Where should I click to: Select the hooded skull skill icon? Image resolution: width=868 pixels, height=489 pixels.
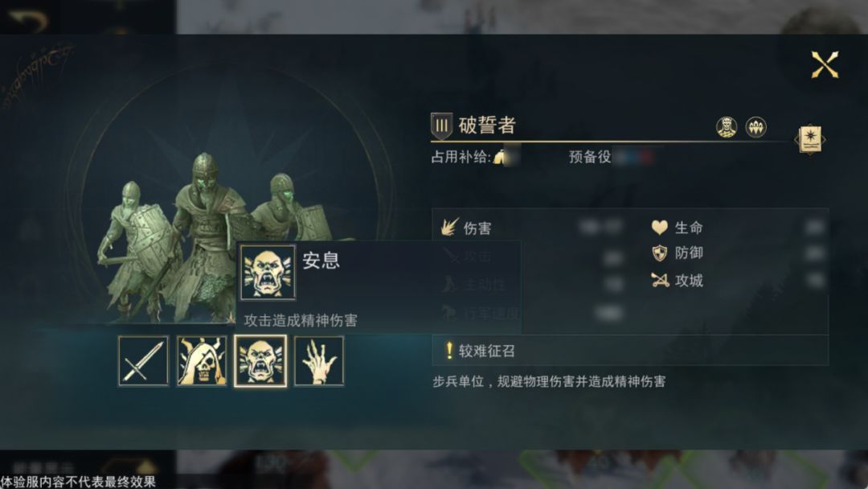(202, 361)
